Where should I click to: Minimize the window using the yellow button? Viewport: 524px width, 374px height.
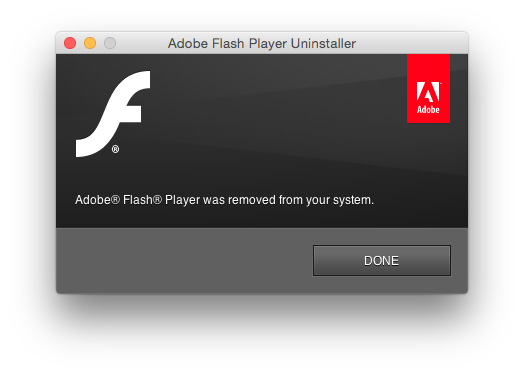(90, 43)
